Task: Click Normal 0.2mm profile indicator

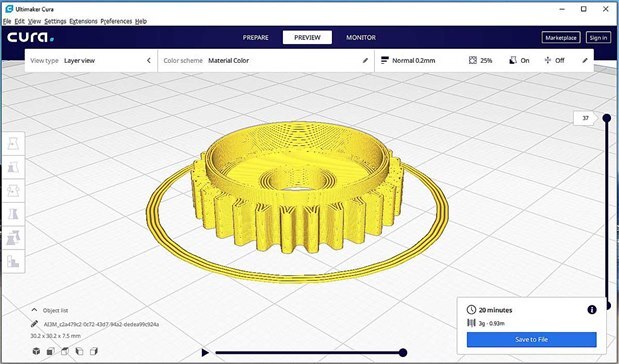Action: (408, 60)
